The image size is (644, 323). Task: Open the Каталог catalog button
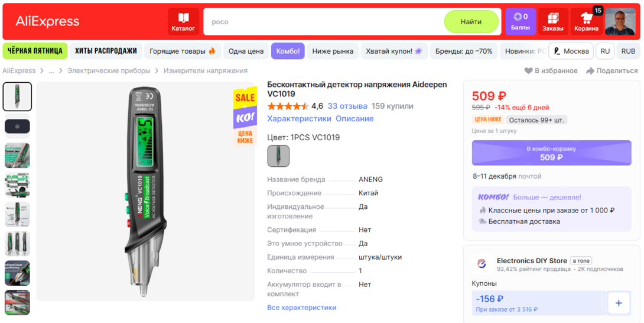(x=183, y=21)
